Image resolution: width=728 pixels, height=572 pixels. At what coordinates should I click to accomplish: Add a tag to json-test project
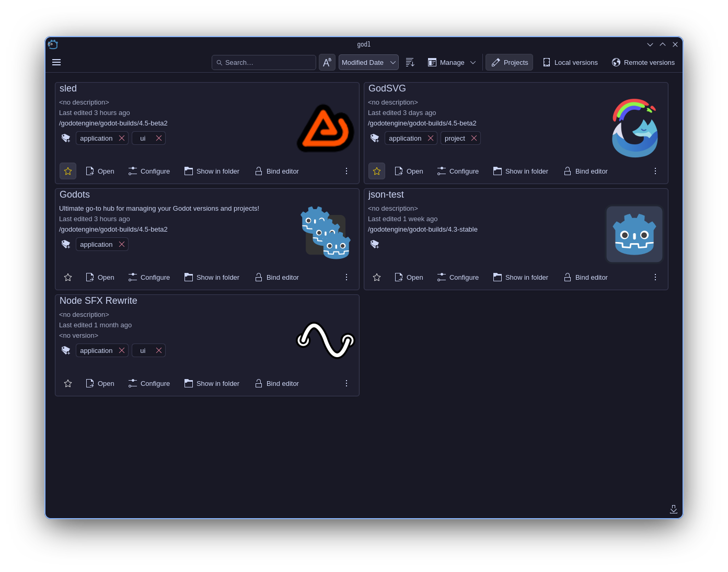tap(375, 244)
